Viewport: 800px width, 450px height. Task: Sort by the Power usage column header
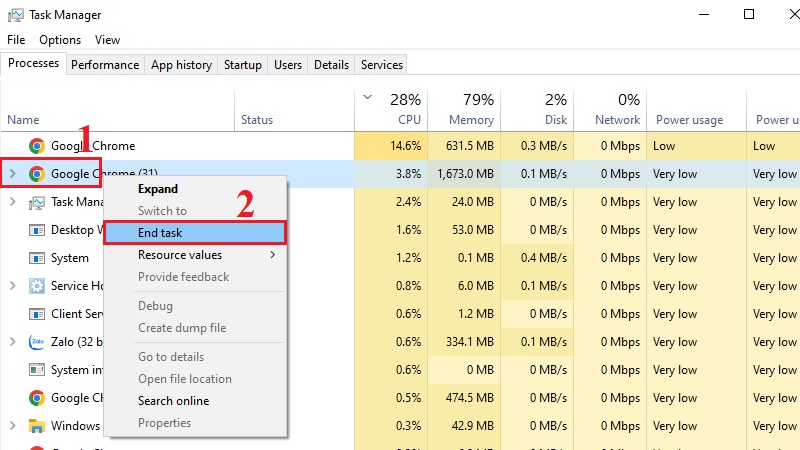(696, 111)
